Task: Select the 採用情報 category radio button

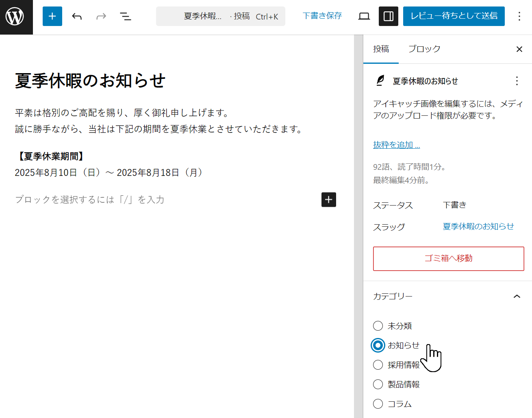Action: [378, 365]
